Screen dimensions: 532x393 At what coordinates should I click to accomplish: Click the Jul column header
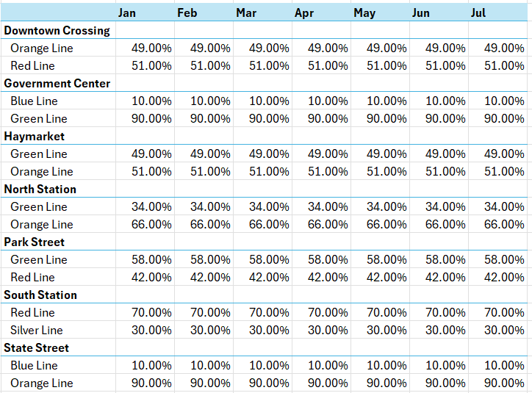point(478,12)
